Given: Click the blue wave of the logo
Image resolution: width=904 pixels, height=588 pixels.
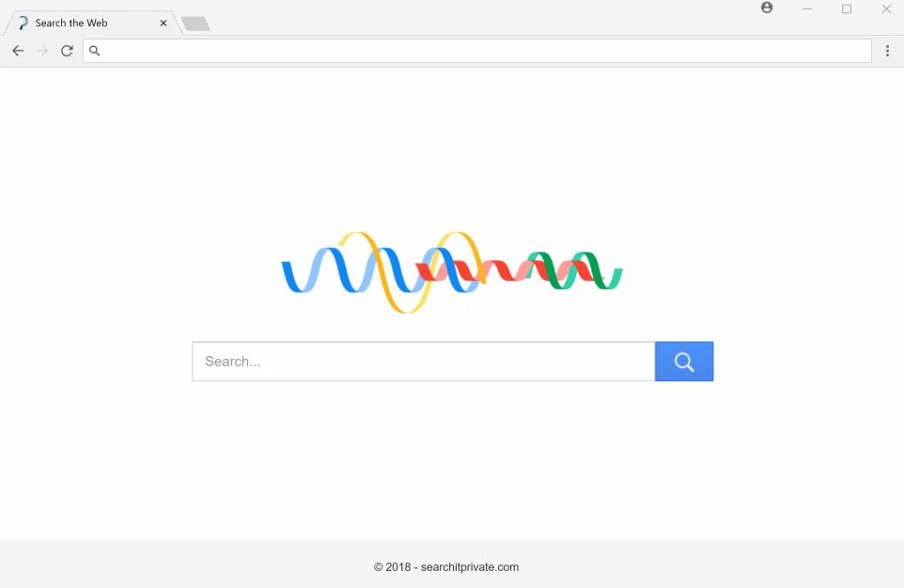Looking at the screenshot, I should tap(345, 270).
